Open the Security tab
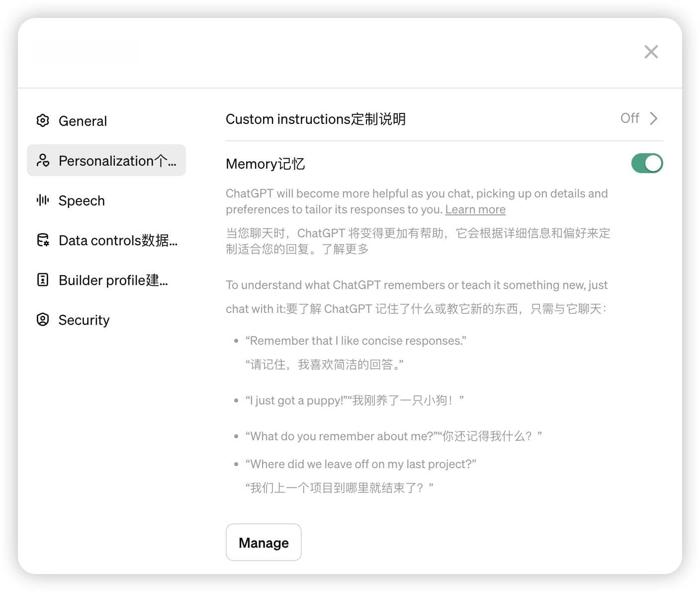700x592 pixels. [106, 319]
